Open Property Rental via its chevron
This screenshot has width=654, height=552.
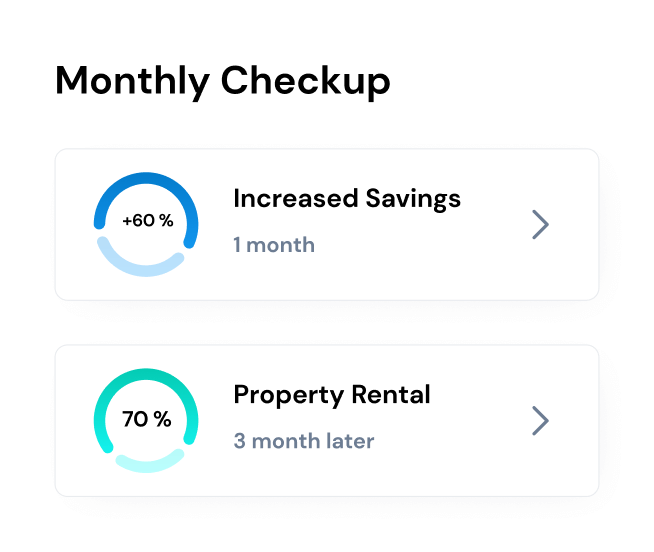click(540, 421)
